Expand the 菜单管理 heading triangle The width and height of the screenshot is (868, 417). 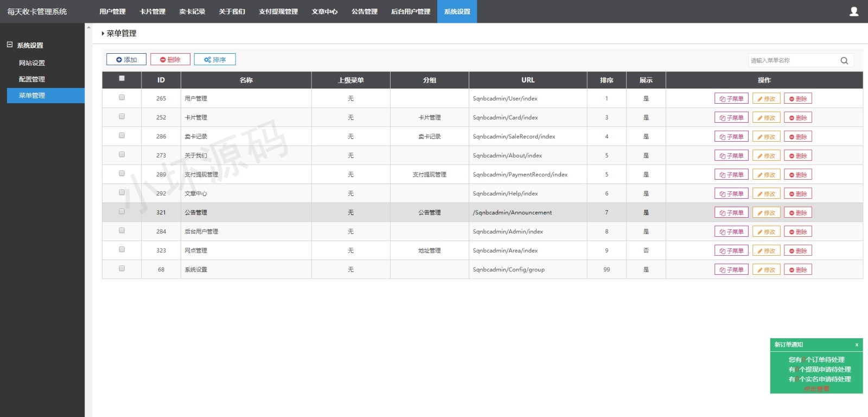(x=103, y=34)
